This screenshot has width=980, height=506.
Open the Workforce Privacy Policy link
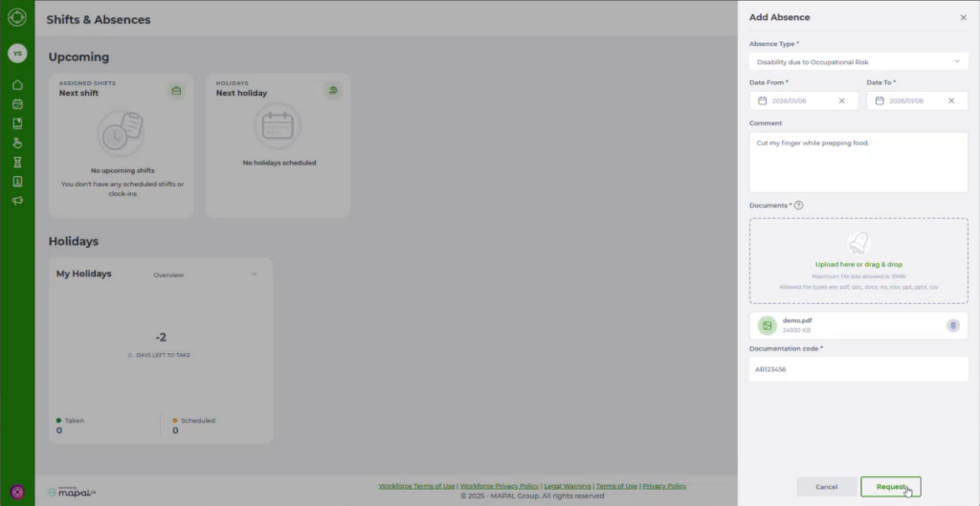[x=499, y=486]
